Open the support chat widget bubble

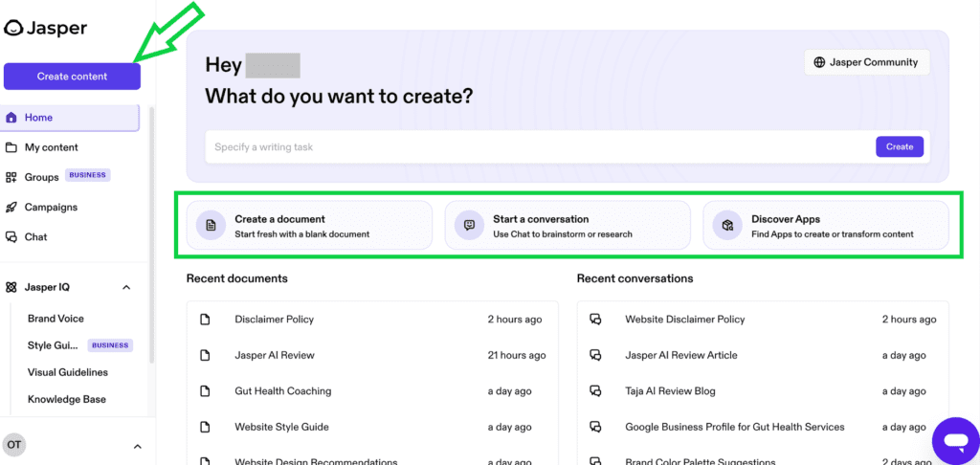tap(956, 441)
